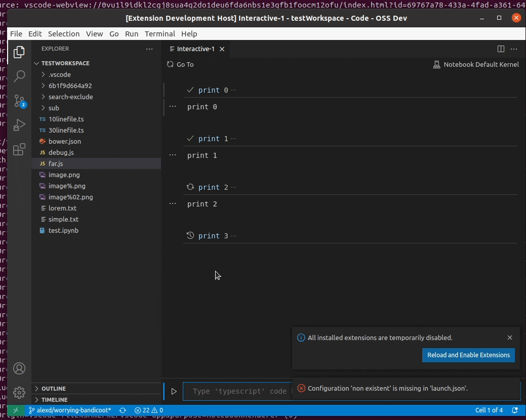Open the Run menu
Screen dimensions: 526x420
tap(132, 34)
